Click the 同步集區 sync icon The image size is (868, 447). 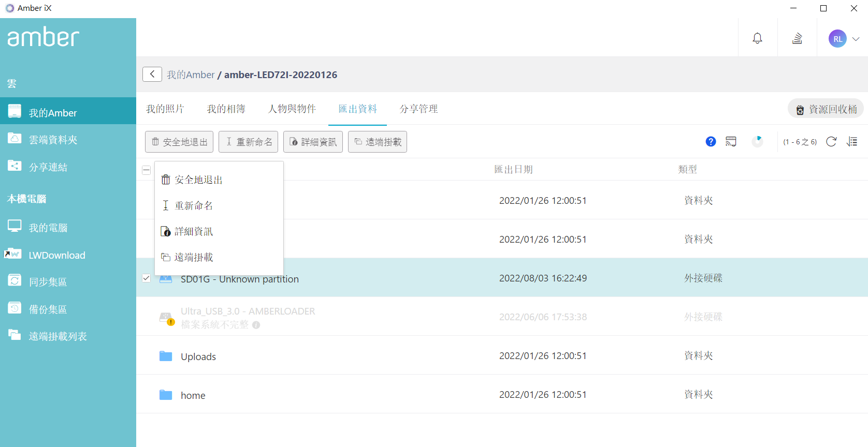click(x=15, y=280)
